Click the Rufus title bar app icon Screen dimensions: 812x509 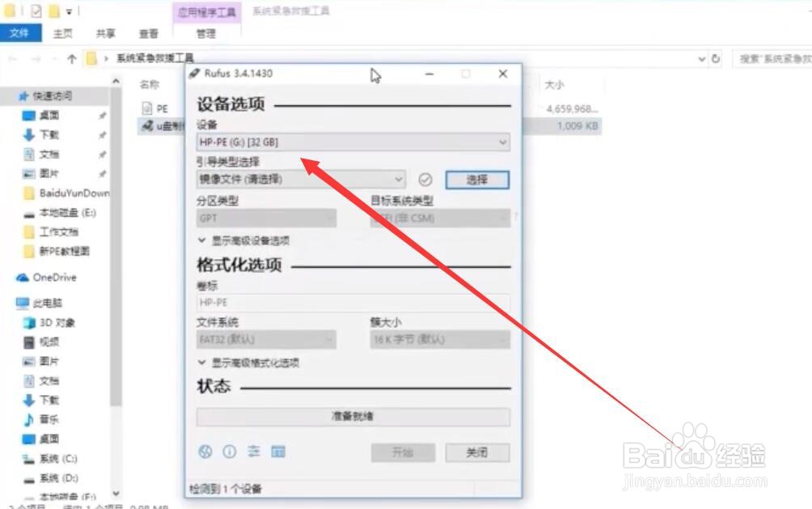(194, 74)
